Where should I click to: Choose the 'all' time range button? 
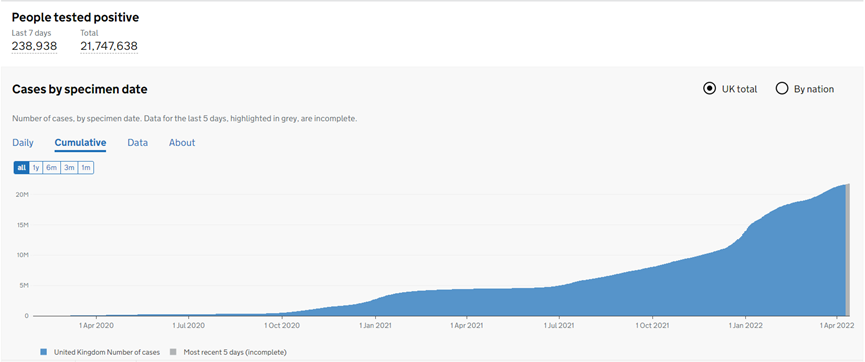(x=21, y=167)
